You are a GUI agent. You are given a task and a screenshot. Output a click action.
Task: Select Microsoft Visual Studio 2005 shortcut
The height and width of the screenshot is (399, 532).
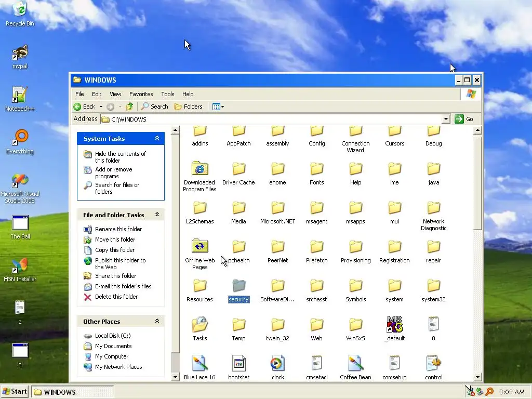pos(20,188)
